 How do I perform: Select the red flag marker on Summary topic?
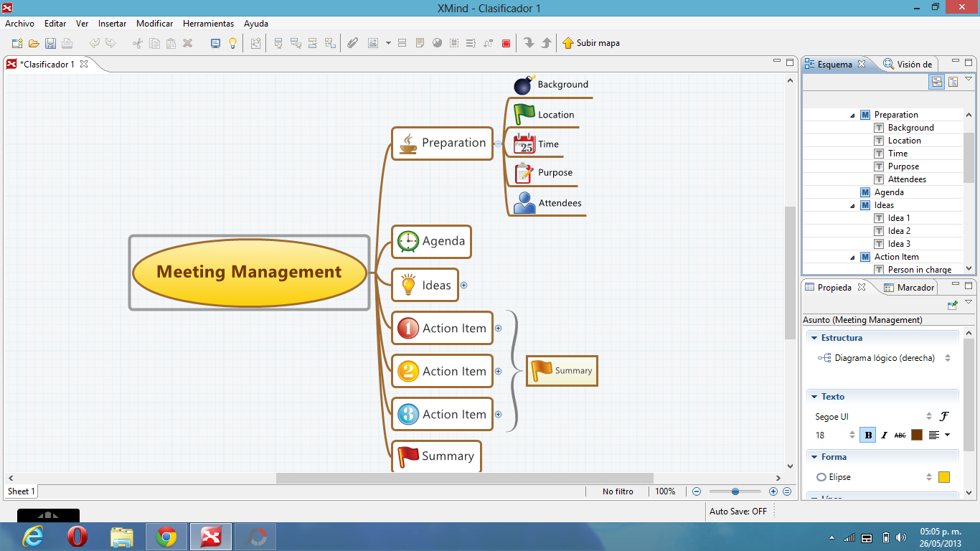pyautogui.click(x=408, y=456)
